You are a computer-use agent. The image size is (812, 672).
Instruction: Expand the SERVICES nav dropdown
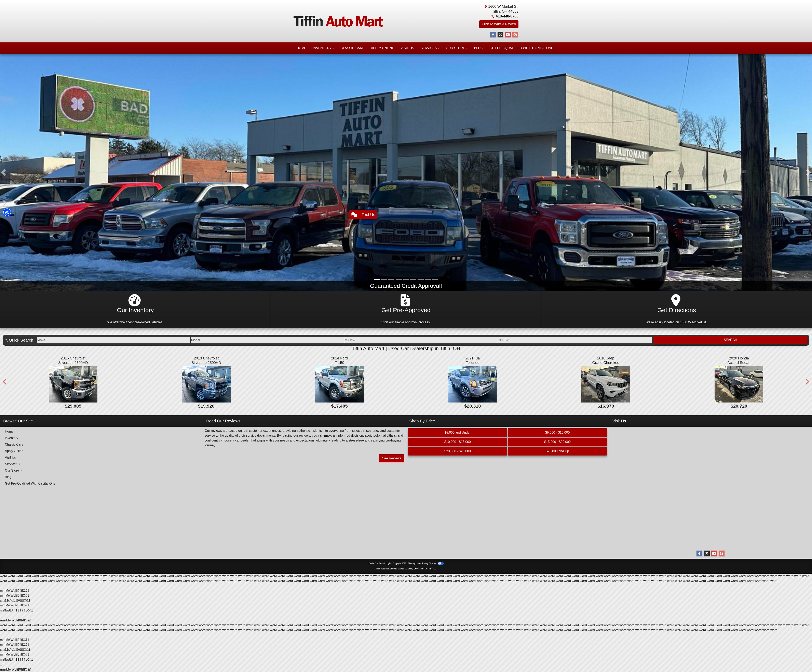(430, 48)
